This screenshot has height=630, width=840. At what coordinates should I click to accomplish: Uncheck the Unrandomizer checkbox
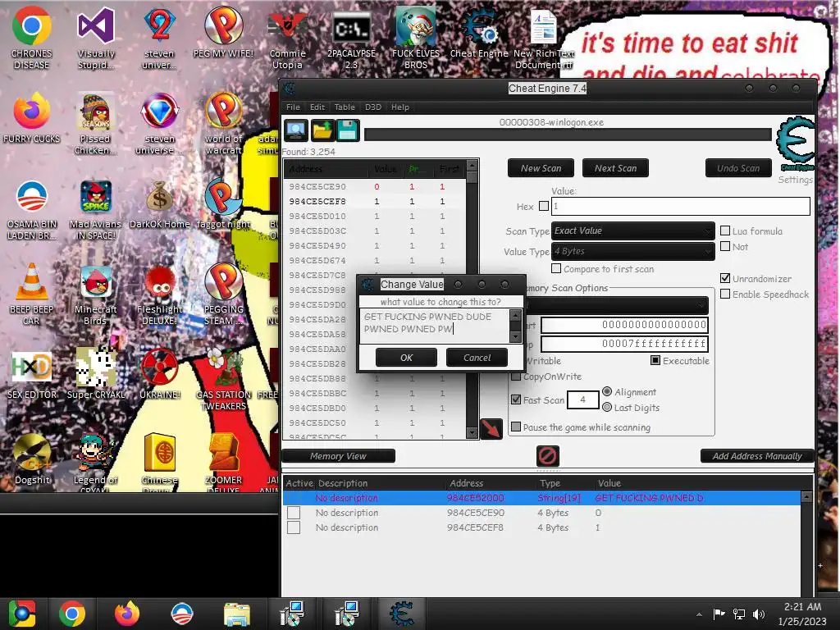point(725,278)
